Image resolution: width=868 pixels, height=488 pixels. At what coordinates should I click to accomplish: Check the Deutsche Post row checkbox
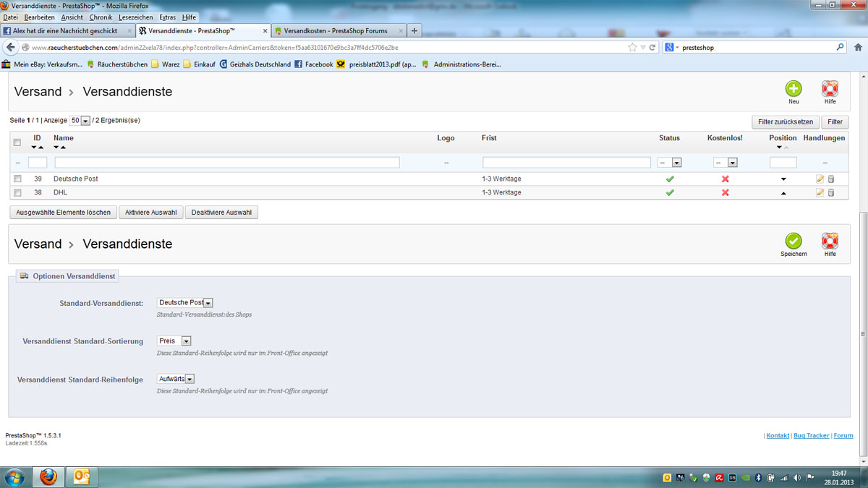pyautogui.click(x=17, y=179)
